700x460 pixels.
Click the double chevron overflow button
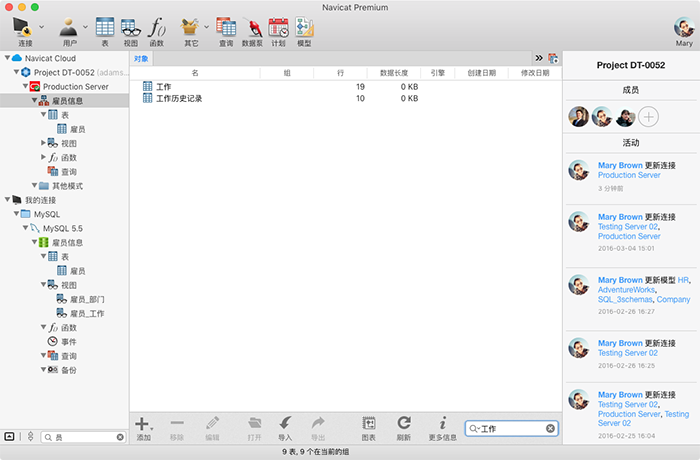(539, 58)
